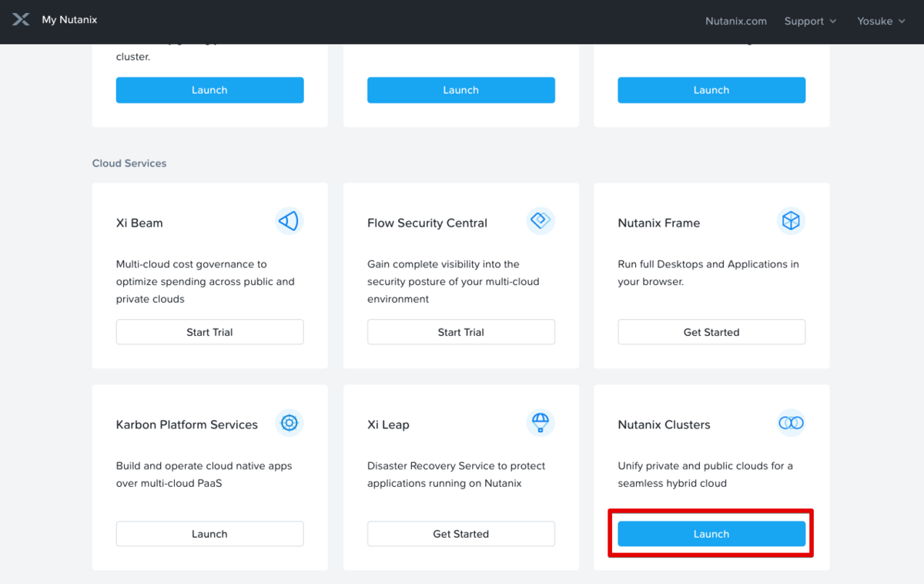
Task: Click the Cloud Services section heading
Action: point(129,163)
